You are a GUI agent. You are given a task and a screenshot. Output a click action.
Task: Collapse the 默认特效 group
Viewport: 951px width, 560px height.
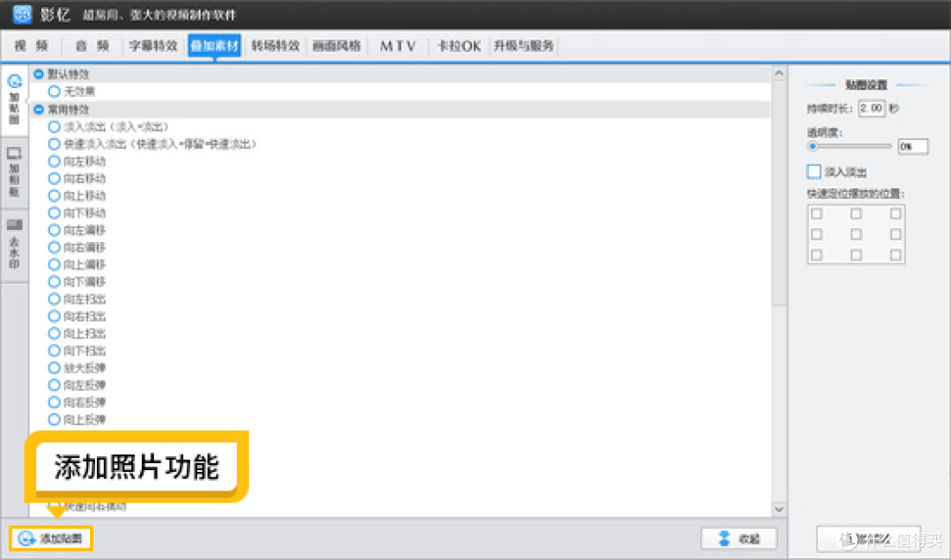tap(39, 74)
